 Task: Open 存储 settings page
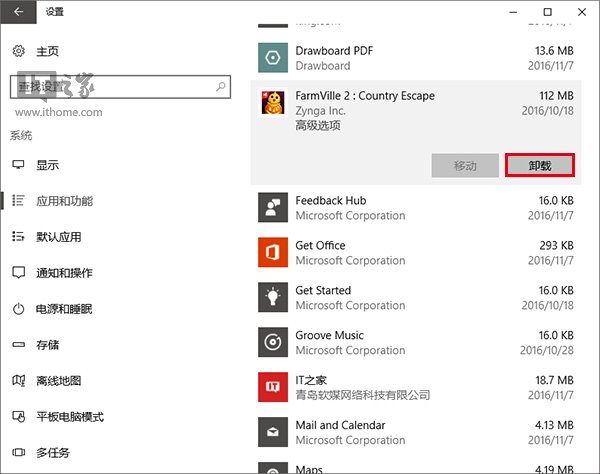pyautogui.click(x=47, y=345)
